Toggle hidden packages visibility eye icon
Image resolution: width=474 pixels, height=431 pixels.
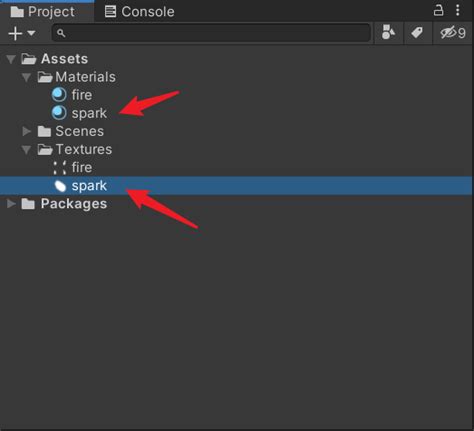tap(452, 33)
